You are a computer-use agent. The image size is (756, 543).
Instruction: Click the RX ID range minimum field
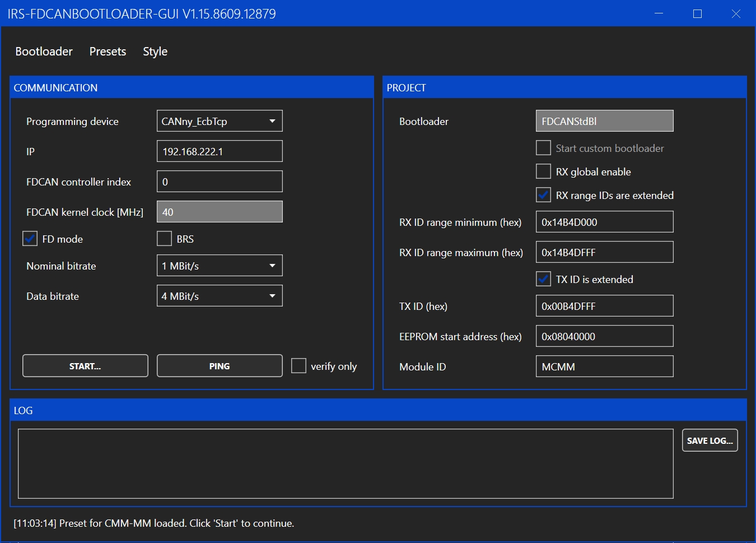point(604,222)
